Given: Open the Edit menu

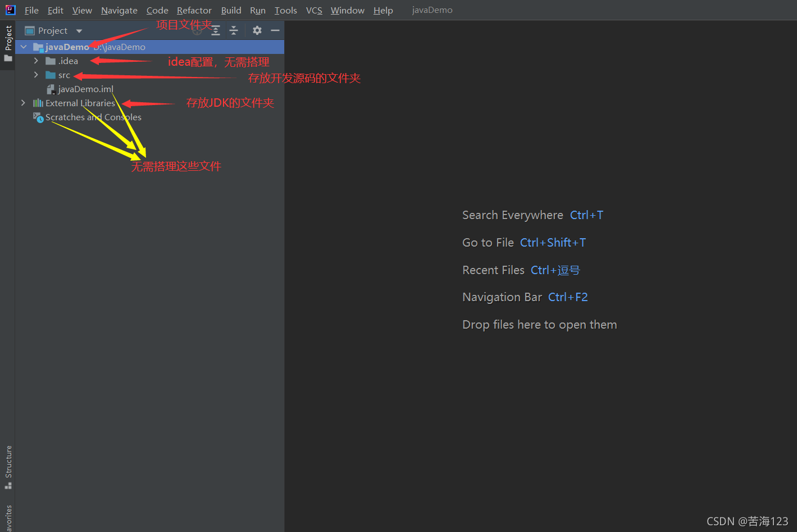Looking at the screenshot, I should [x=55, y=10].
